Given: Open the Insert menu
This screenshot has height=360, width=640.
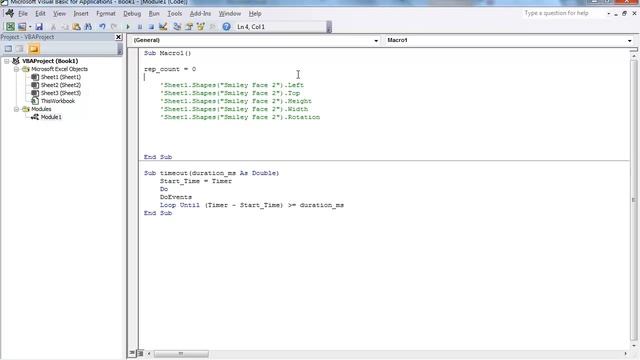Looking at the screenshot, I should click(x=81, y=13).
